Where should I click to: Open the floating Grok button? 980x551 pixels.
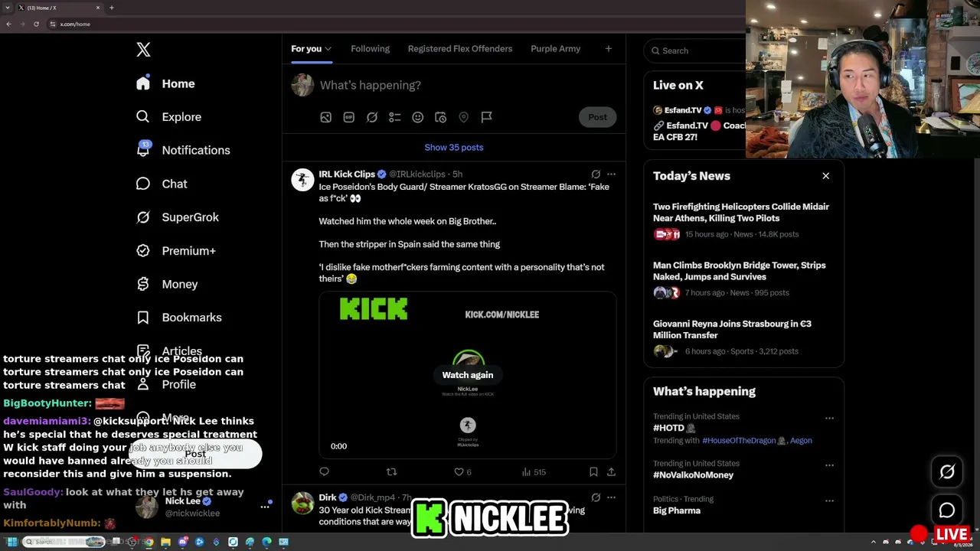pyautogui.click(x=947, y=472)
